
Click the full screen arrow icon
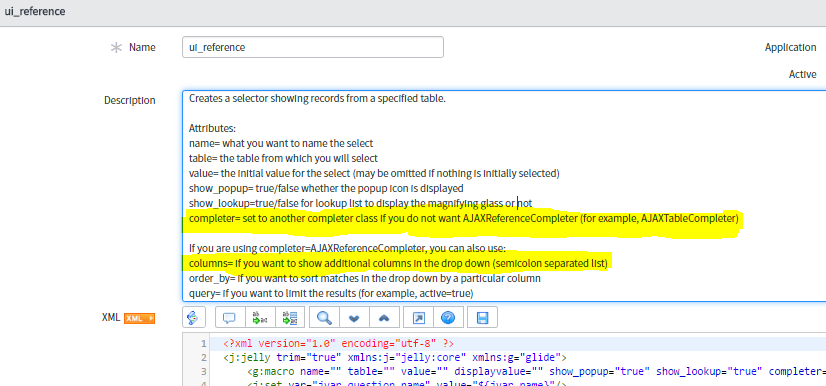(418, 318)
